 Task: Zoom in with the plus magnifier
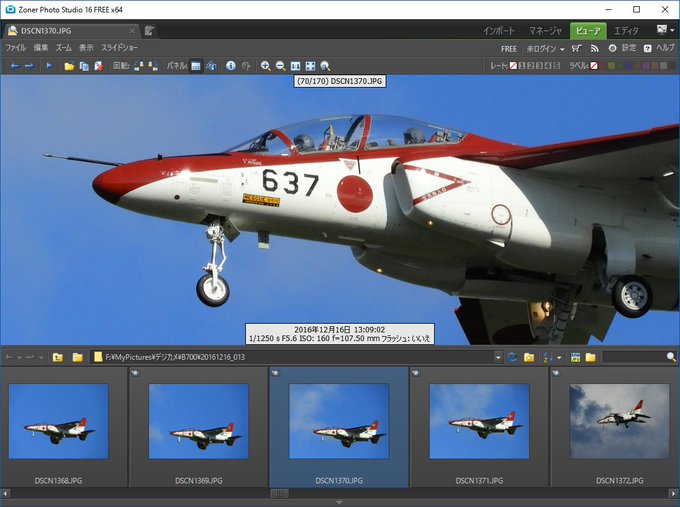tap(265, 66)
